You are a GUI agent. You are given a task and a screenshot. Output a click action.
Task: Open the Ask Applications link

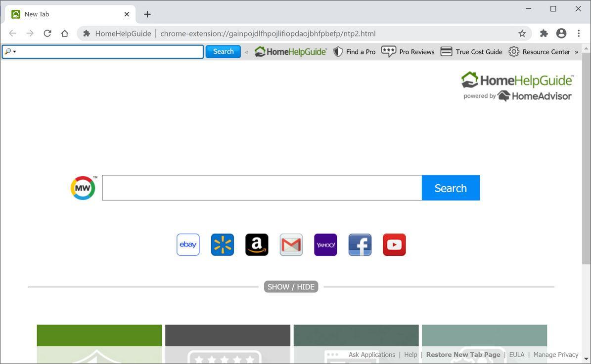click(372, 355)
